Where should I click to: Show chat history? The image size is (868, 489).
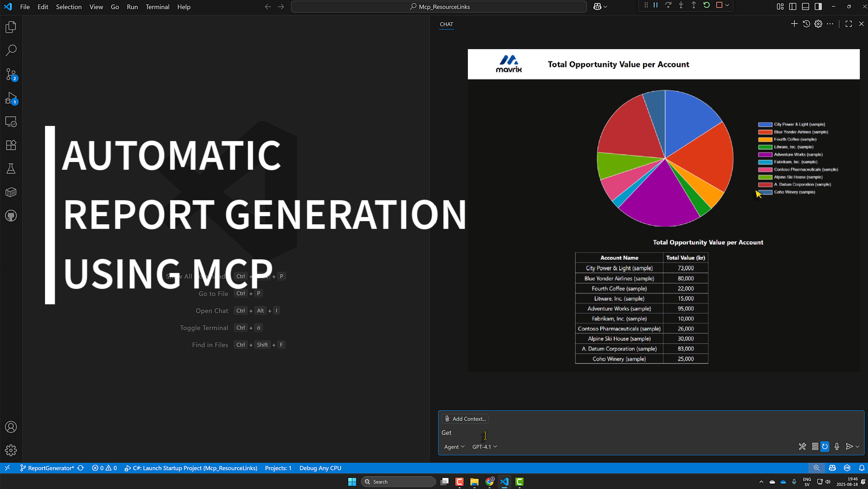coord(807,24)
